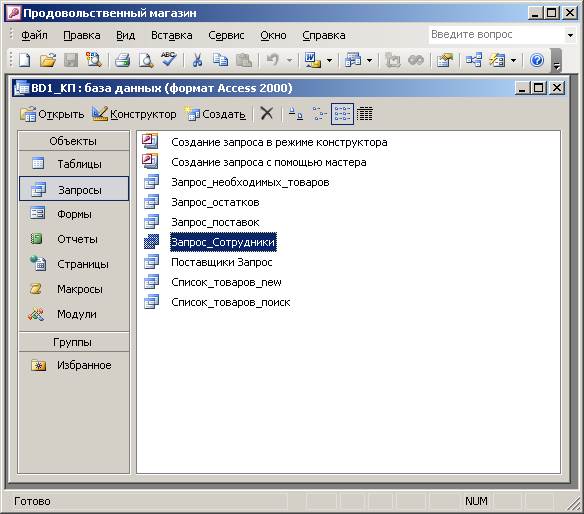Open the Вид menu
Image resolution: width=584 pixels, height=514 pixels.
click(126, 35)
